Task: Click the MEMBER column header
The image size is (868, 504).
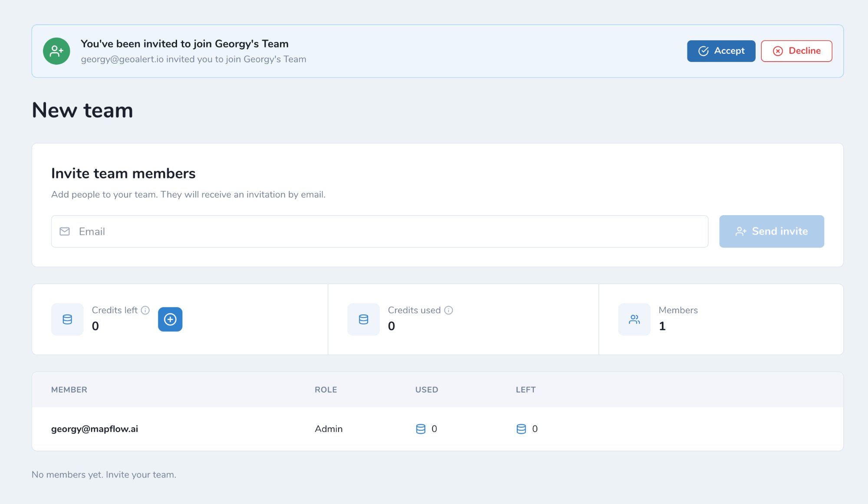Action: [69, 389]
